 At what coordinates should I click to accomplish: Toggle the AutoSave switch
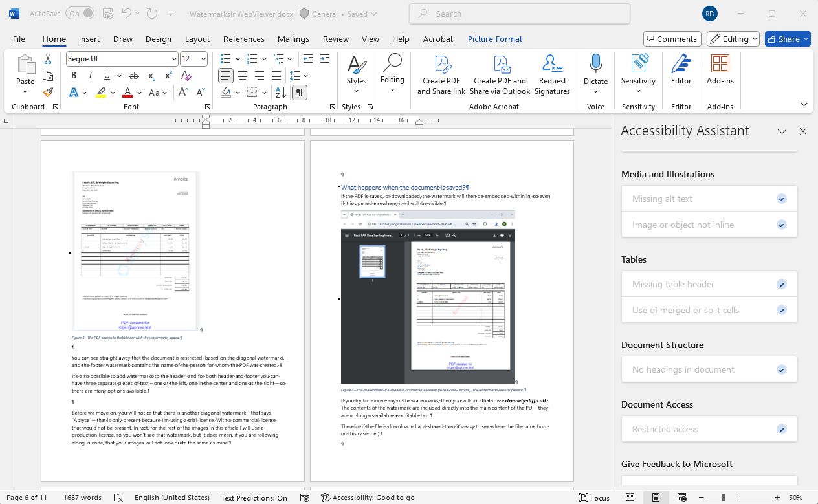tap(79, 14)
